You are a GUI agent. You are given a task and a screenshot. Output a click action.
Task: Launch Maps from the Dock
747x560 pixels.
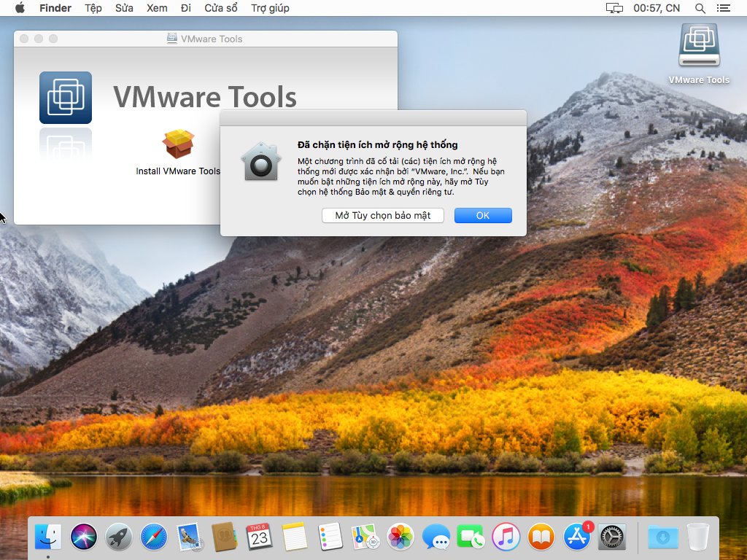[x=365, y=537]
